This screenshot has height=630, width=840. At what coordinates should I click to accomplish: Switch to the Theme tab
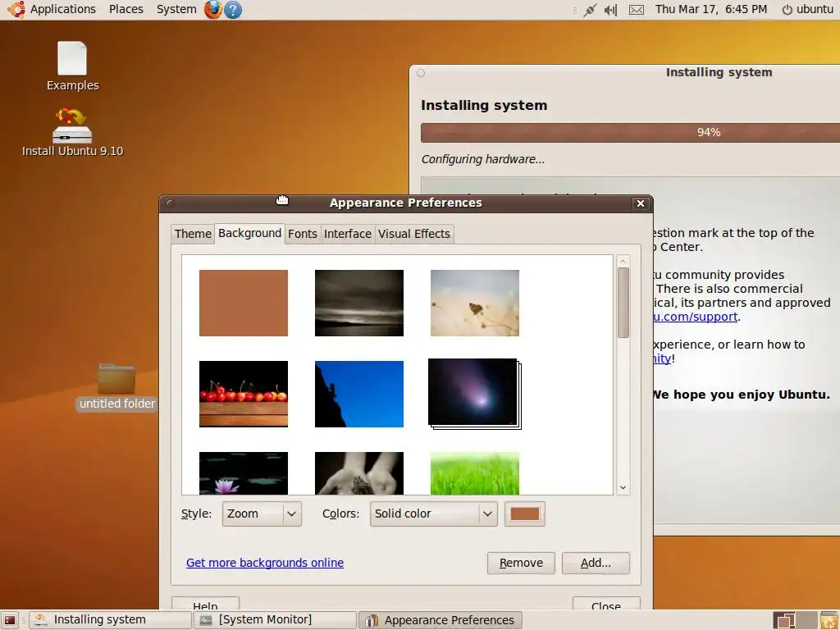[x=193, y=234]
